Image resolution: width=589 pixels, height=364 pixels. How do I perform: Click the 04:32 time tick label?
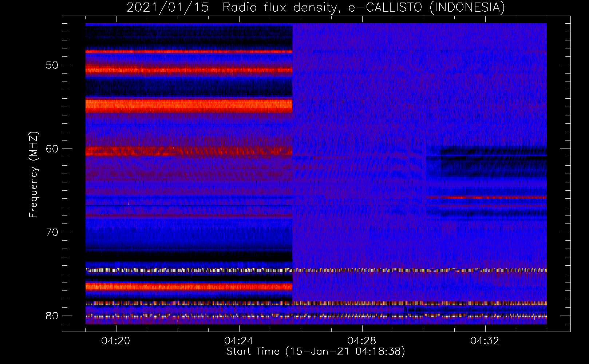click(485, 341)
